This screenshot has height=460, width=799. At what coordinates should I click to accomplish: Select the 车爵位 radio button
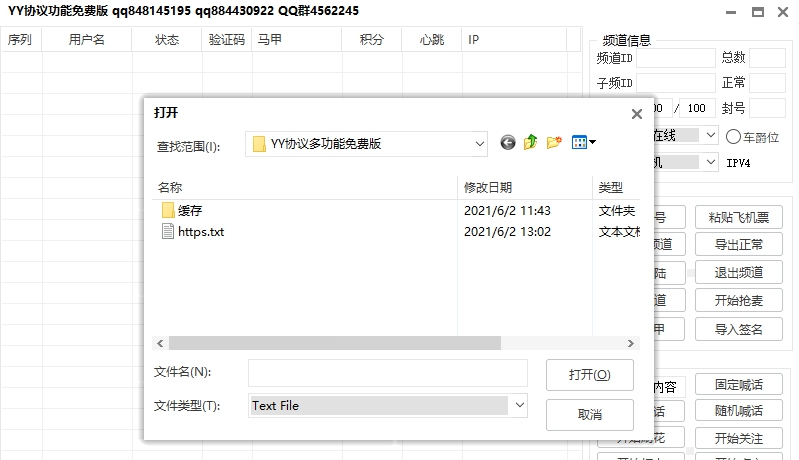tap(733, 137)
